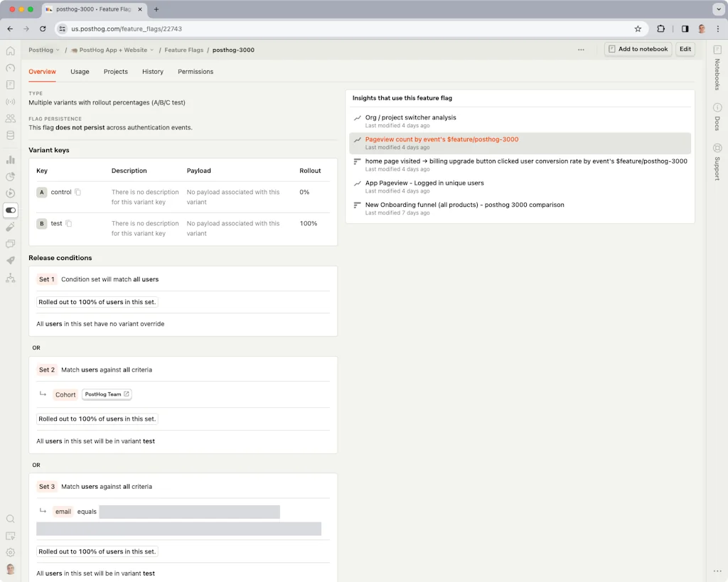
Task: Expand the PostHog organization switcher
Action: tap(43, 50)
